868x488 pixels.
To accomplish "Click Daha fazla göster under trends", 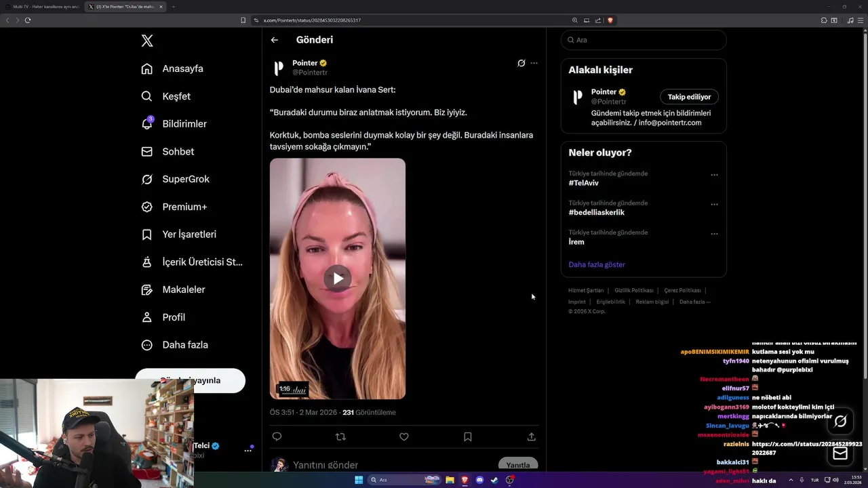I will tap(597, 264).
